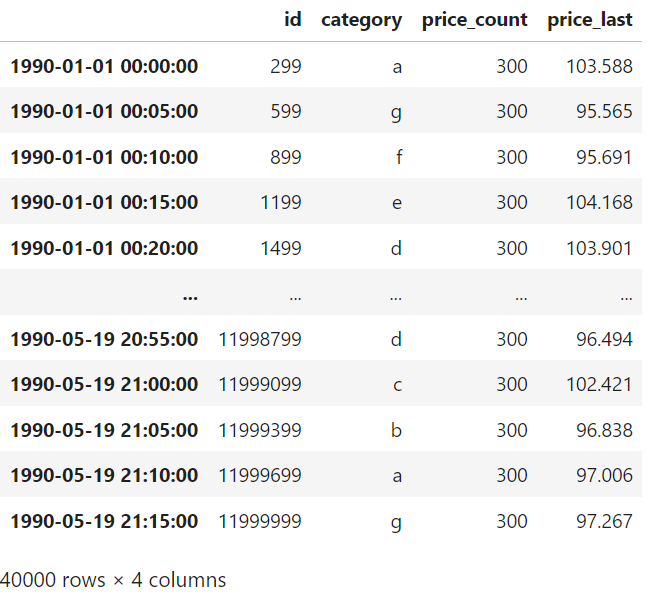This screenshot has width=652, height=609.
Task: Select the id cell 1199
Action: pyautogui.click(x=279, y=202)
